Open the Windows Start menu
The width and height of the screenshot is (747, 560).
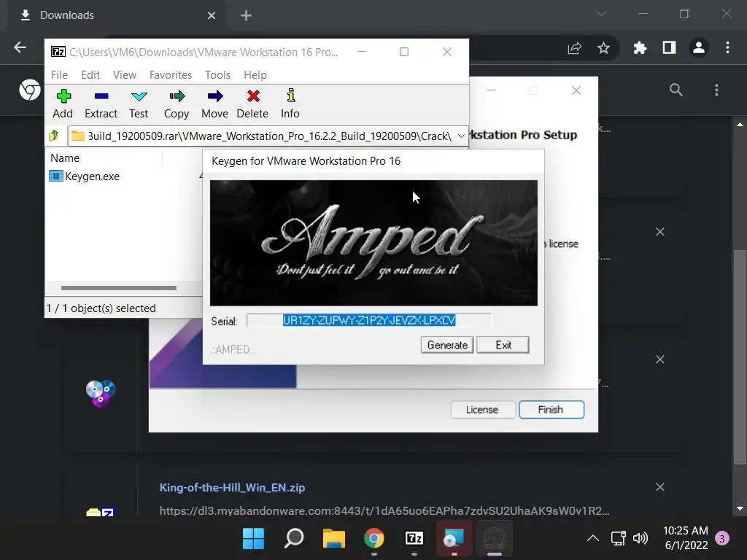pos(253,539)
